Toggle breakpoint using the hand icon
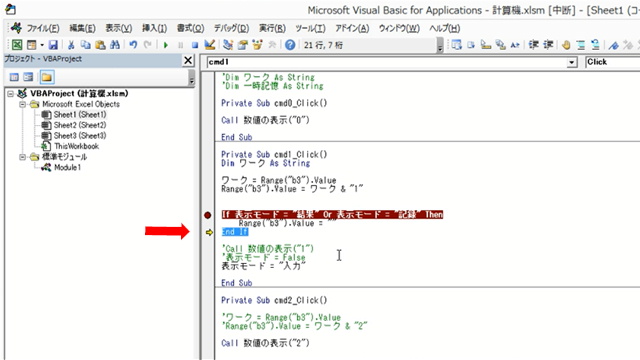The image size is (640, 360). coord(566,45)
